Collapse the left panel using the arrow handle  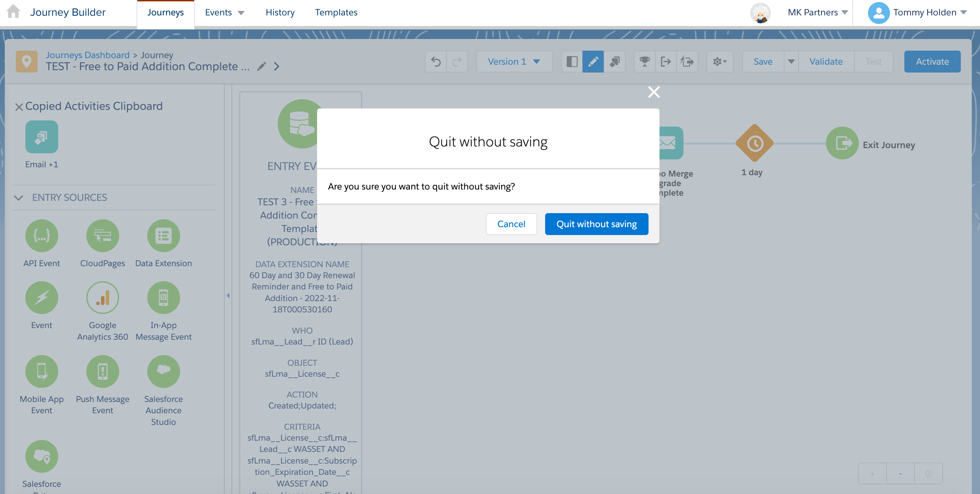228,296
